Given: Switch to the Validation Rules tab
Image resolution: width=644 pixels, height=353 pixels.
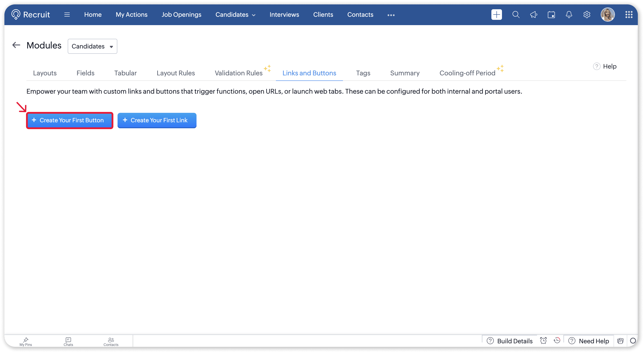Looking at the screenshot, I should tap(238, 73).
